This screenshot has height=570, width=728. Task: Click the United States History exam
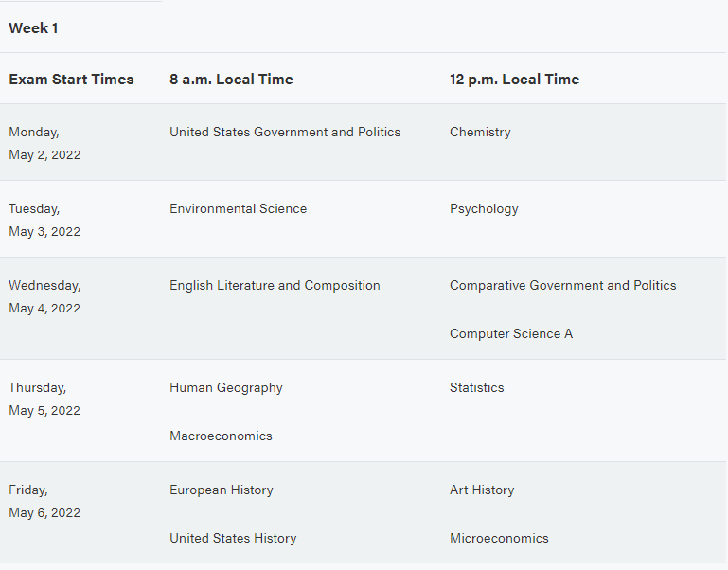[233, 539]
